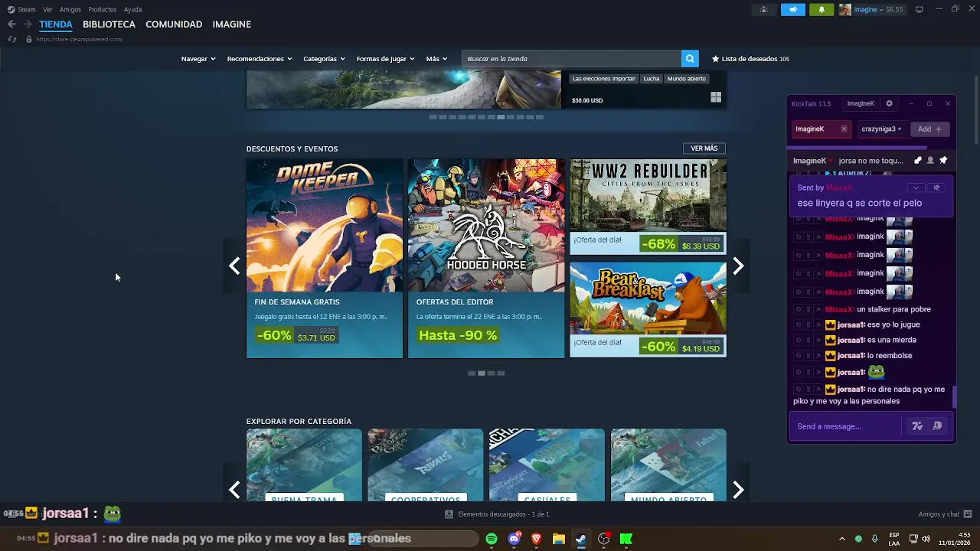Click the rocket icon in KickTalk stream bar
The width and height of the screenshot is (980, 551).
point(918,161)
